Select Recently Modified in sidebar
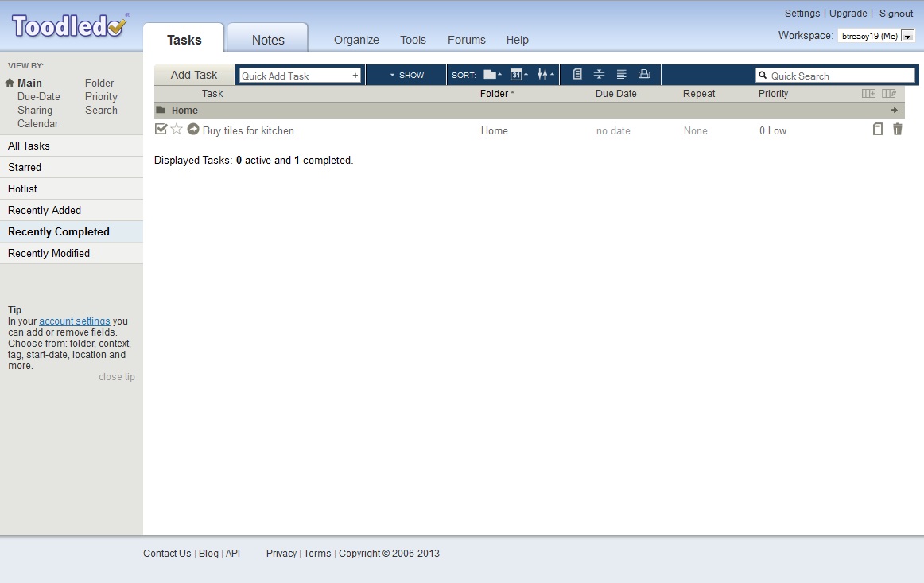This screenshot has width=924, height=583. click(72, 254)
